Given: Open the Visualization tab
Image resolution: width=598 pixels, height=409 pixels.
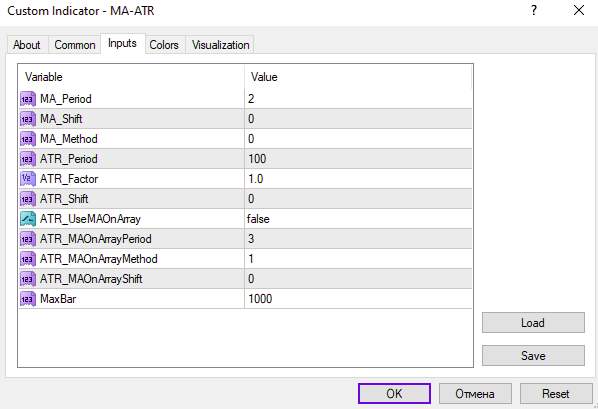Looking at the screenshot, I should (220, 45).
